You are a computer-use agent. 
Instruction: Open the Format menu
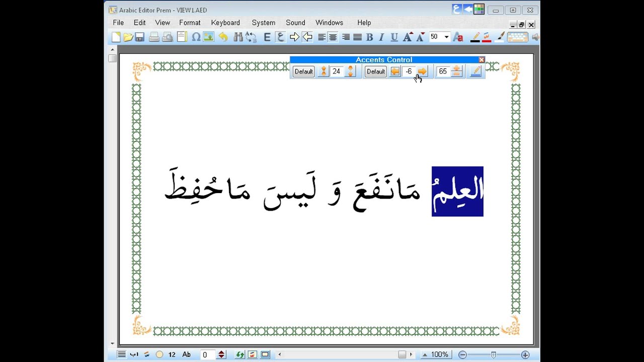[190, 23]
